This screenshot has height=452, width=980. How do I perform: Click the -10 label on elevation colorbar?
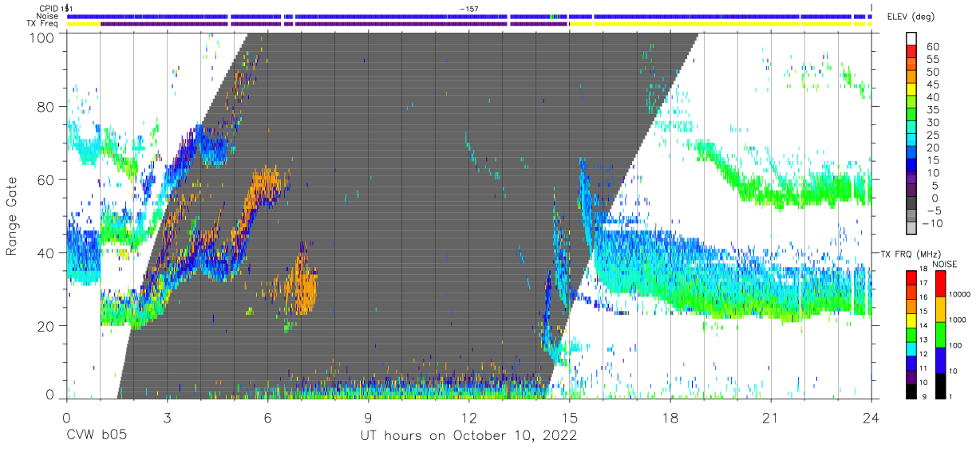click(933, 223)
